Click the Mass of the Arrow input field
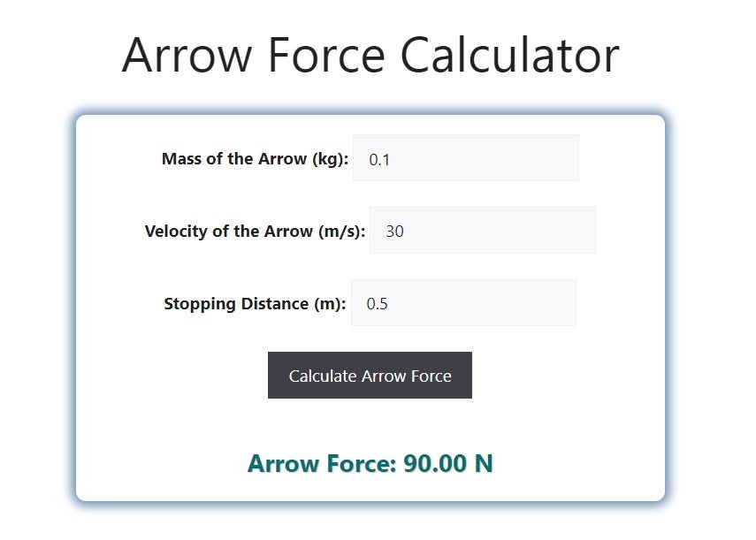The height and width of the screenshot is (540, 756). coord(465,157)
